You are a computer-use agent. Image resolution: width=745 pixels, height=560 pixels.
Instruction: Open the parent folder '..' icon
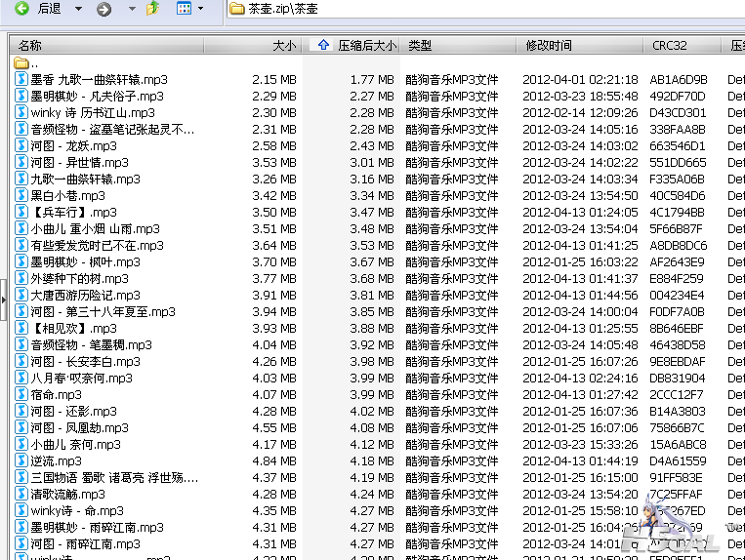21,62
